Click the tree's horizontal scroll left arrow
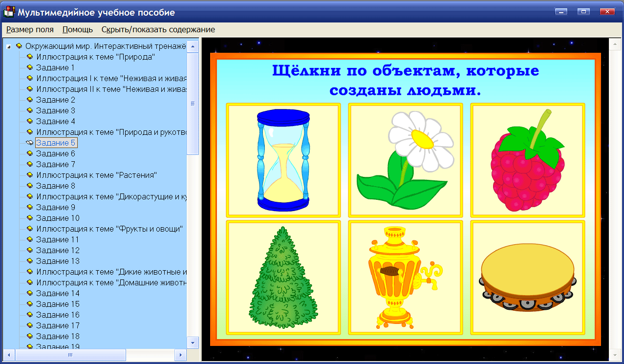Image resolution: width=624 pixels, height=364 pixels. pos(8,355)
